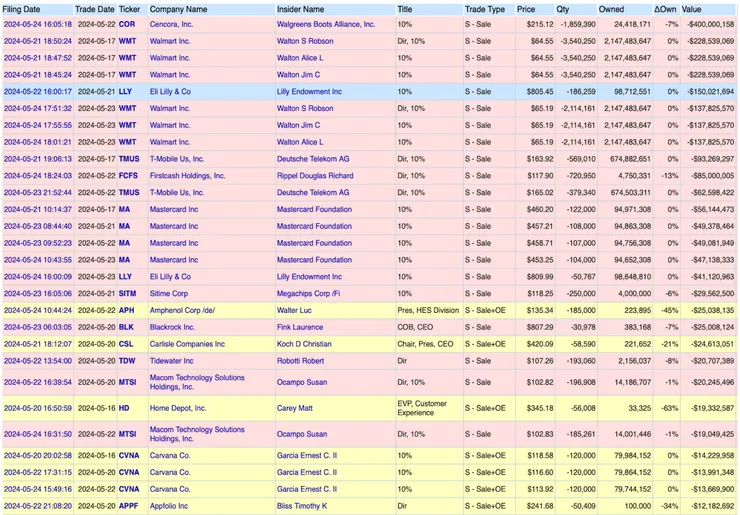Viewport: 740px width, 515px height.
Task: Open the filing dated 2024-05-24 16:31:50
Action: [x=38, y=434]
